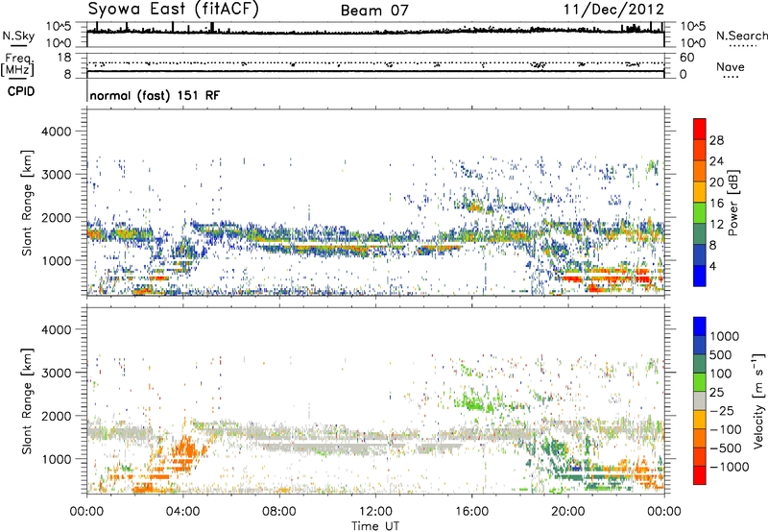Click the 'Nave' legend label
Viewport: 768px width, 532px height.
coord(731,66)
